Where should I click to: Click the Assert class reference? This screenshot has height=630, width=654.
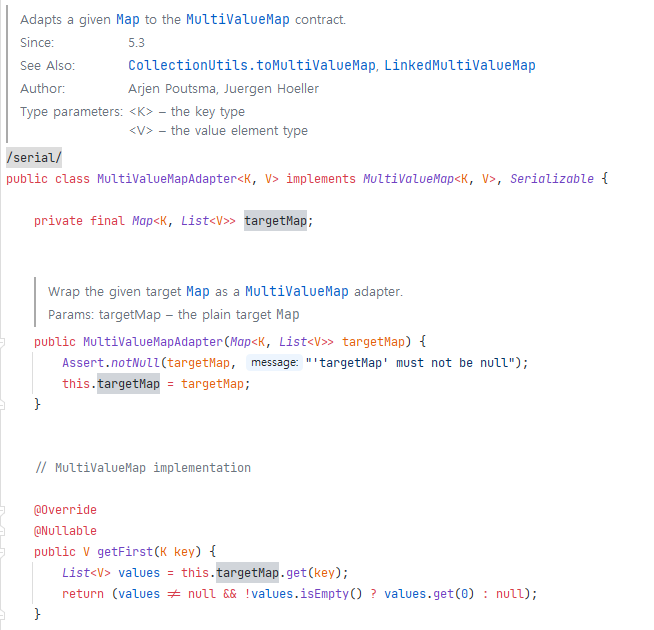point(83,363)
